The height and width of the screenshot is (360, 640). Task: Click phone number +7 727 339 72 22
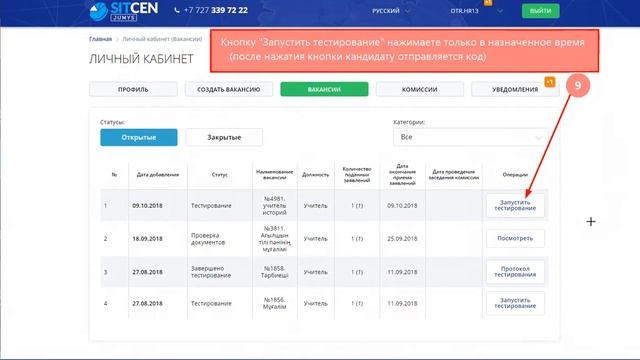(216, 10)
